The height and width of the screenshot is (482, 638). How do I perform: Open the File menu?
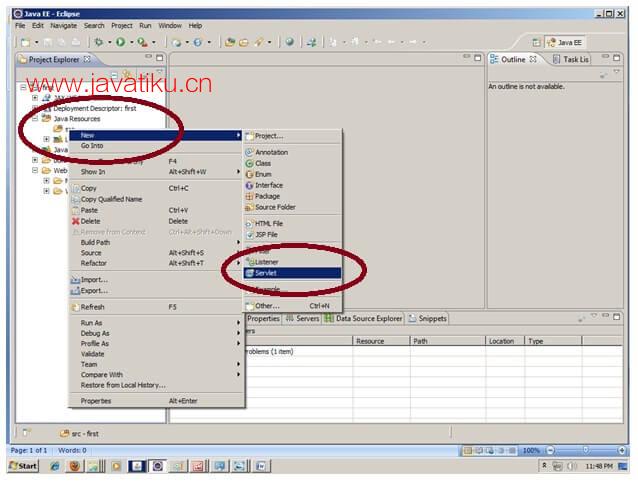(x=20, y=26)
